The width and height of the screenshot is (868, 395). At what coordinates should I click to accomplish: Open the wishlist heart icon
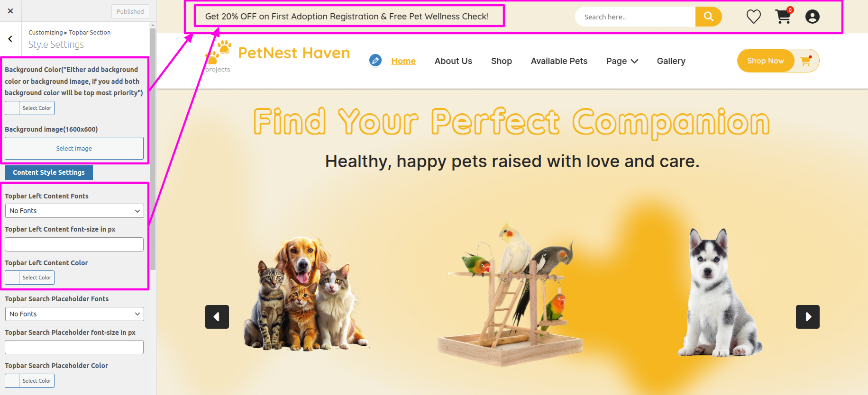click(x=753, y=17)
